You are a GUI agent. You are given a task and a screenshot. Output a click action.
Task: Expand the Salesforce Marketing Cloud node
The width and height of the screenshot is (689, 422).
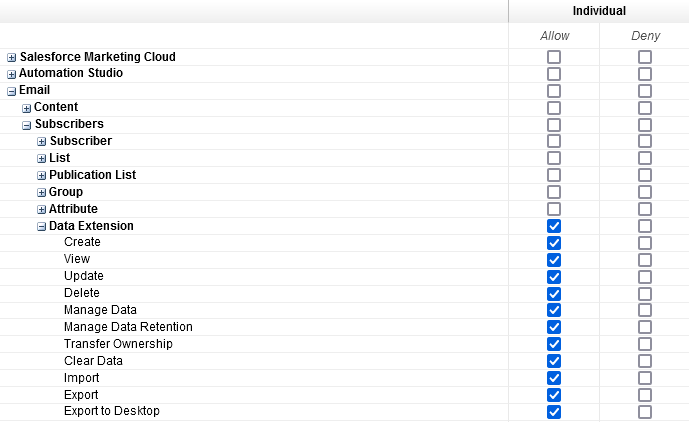(12, 58)
